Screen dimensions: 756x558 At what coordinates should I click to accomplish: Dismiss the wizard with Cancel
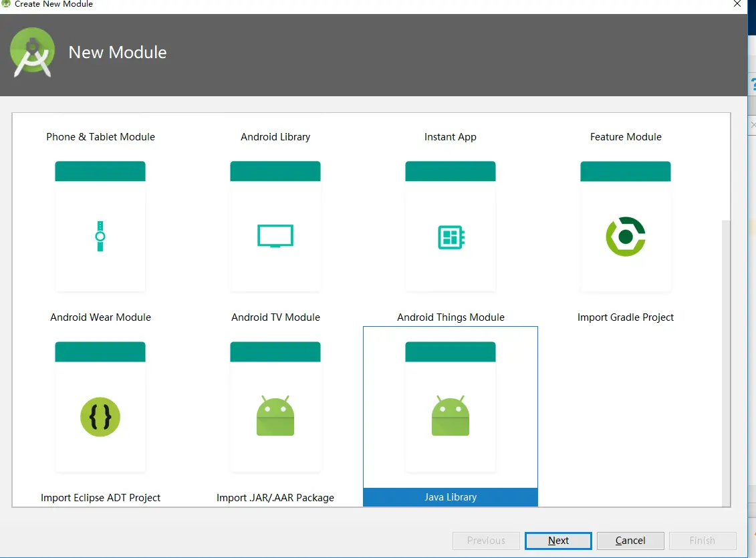point(630,541)
